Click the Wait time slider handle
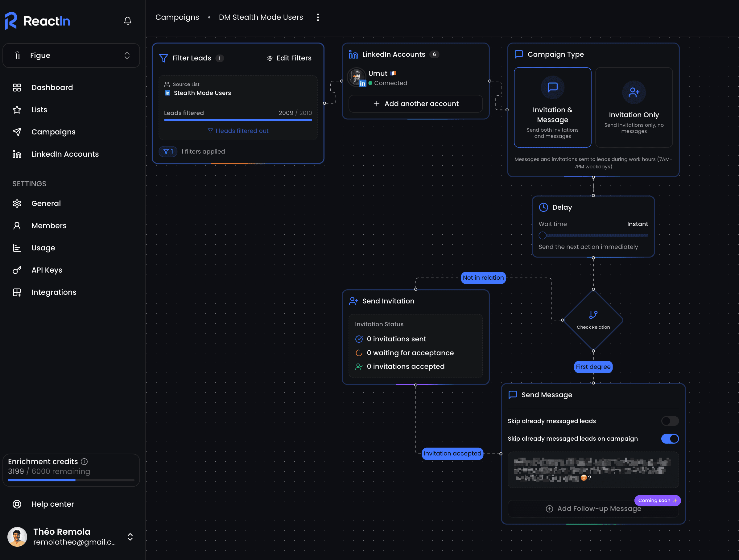Image resolution: width=739 pixels, height=560 pixels. (x=542, y=236)
